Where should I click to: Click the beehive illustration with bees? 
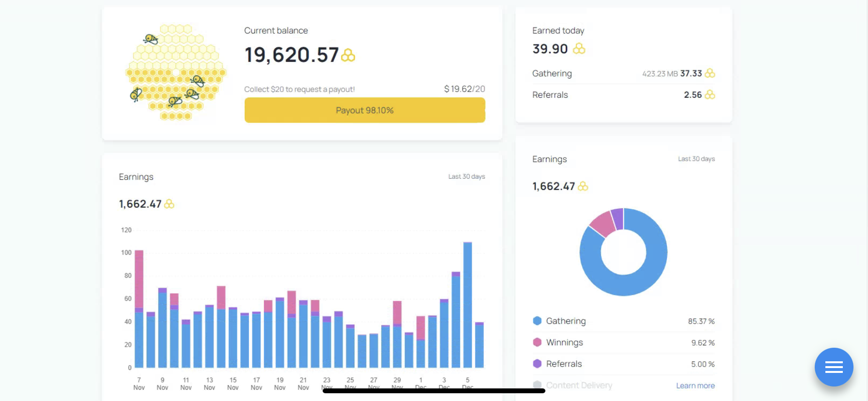coord(176,72)
